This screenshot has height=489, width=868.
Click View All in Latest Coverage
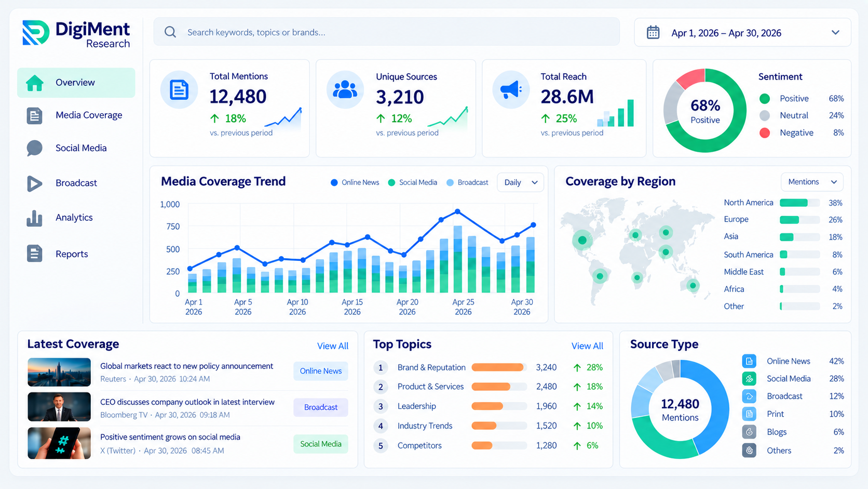333,346
